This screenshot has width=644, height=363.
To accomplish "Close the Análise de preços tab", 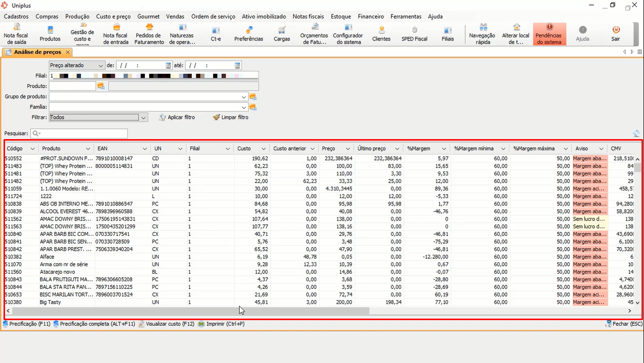I will pyautogui.click(x=68, y=52).
